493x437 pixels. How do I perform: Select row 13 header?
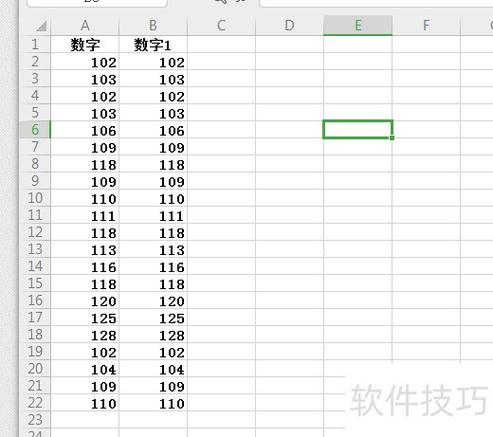35,249
